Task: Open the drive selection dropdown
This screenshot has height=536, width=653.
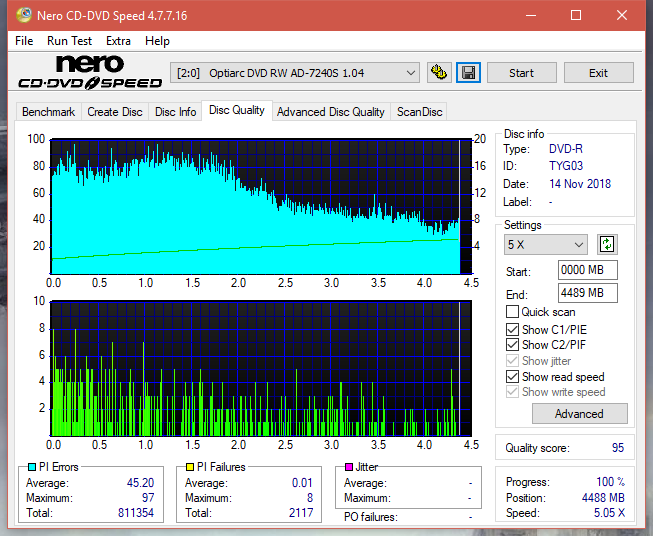Action: tap(295, 73)
